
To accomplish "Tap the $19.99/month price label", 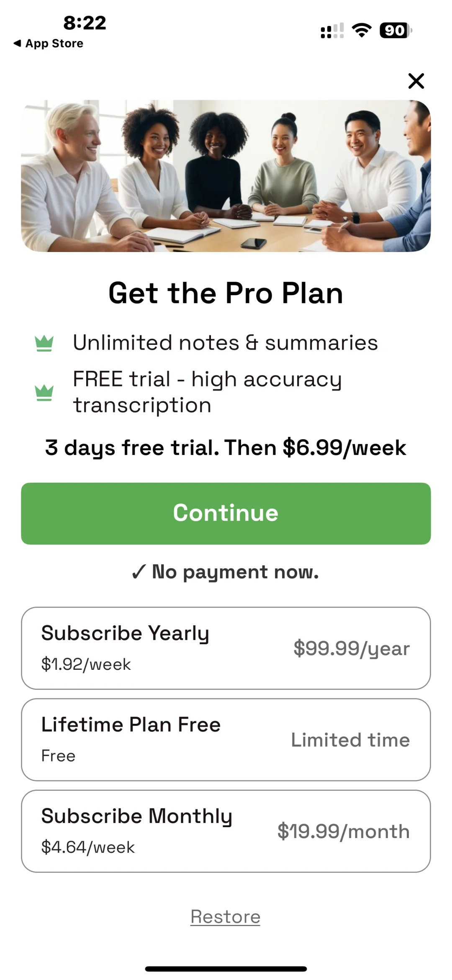I will (343, 831).
